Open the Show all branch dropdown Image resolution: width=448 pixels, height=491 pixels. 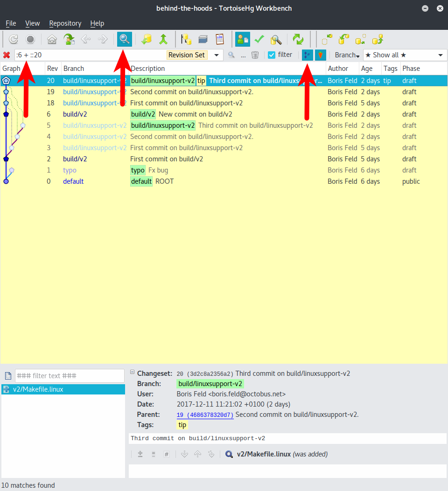405,55
